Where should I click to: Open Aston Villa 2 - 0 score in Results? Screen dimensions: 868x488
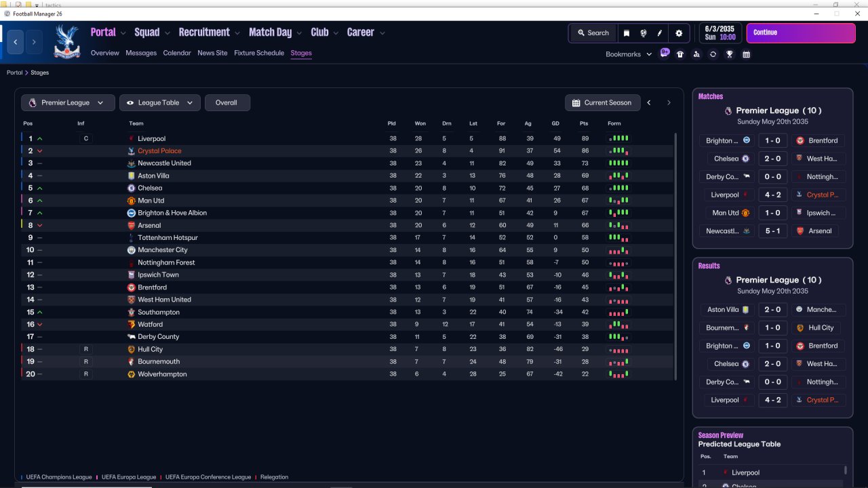tap(772, 310)
